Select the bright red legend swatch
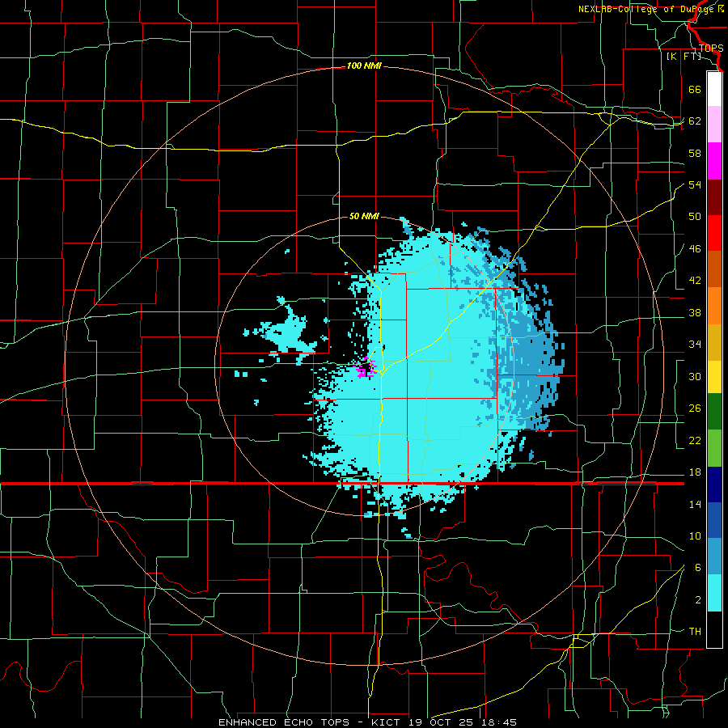Screen dimensions: 728x728 coord(714,233)
